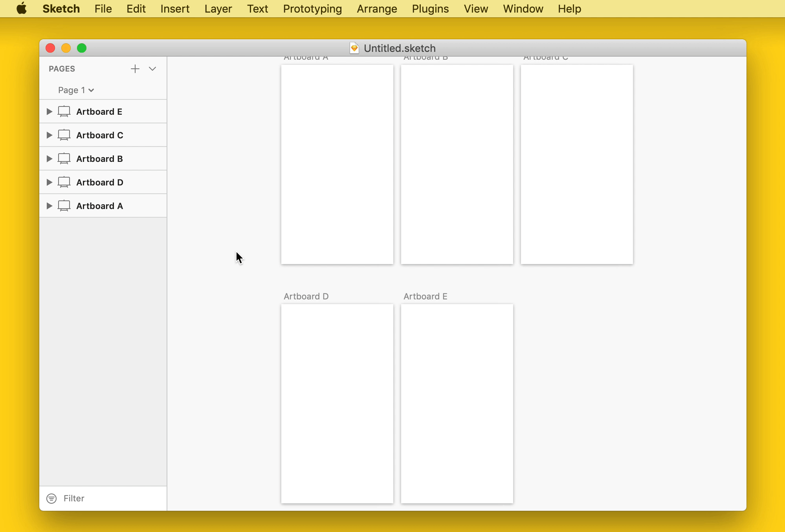Click the artboard icon beside Artboard C

click(64, 135)
